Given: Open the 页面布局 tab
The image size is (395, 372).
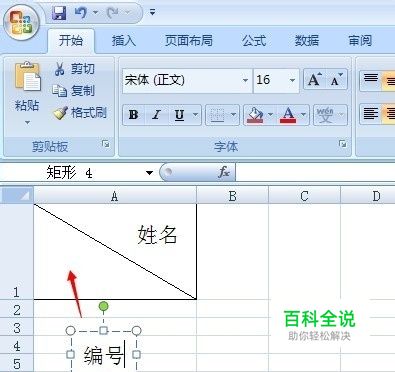Looking at the screenshot, I should 189,41.
